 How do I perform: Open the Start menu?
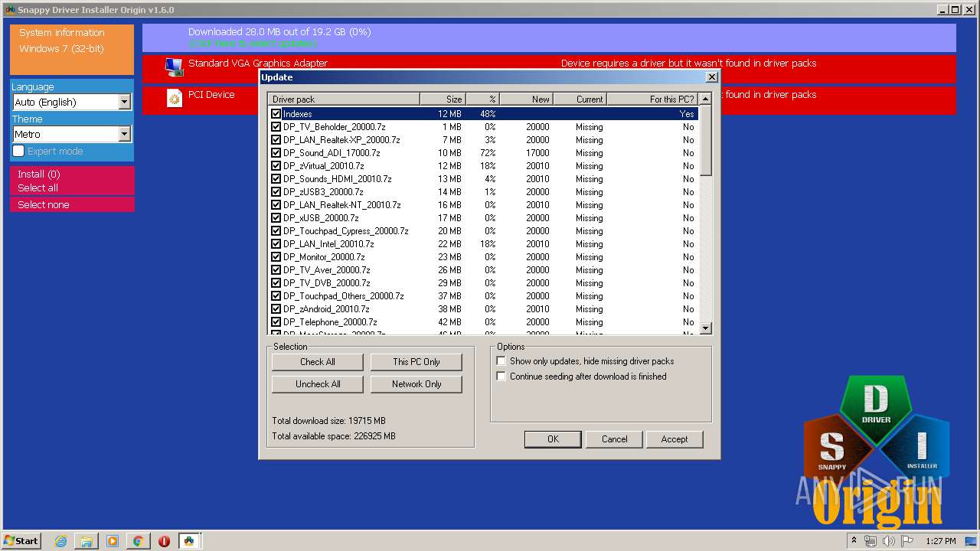[21, 540]
